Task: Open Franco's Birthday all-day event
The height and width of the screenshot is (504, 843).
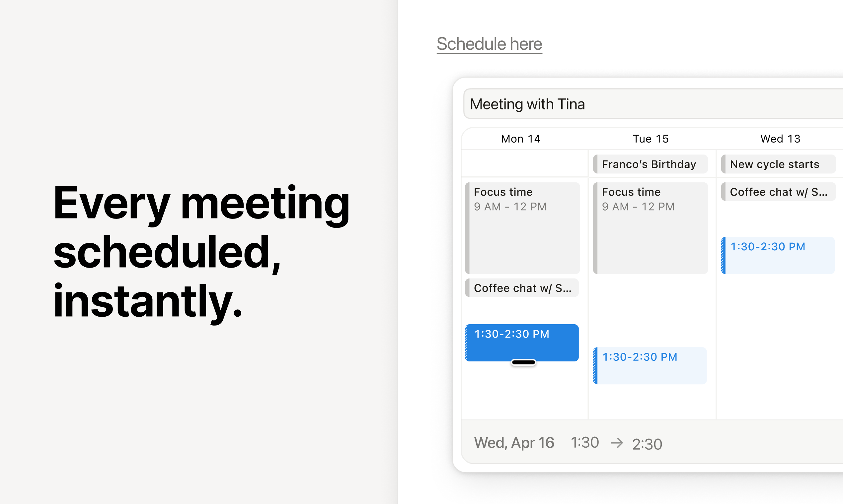Action: pyautogui.click(x=650, y=164)
